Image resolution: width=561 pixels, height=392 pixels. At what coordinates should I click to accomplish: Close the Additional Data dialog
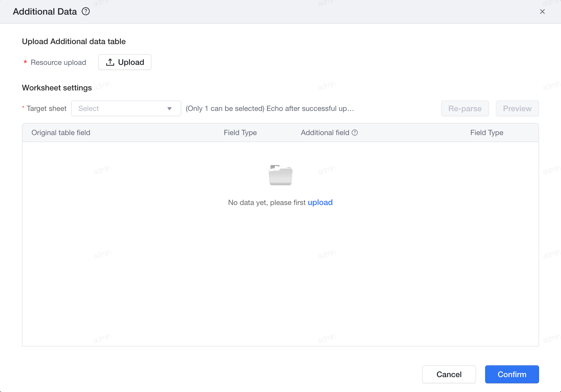542,12
